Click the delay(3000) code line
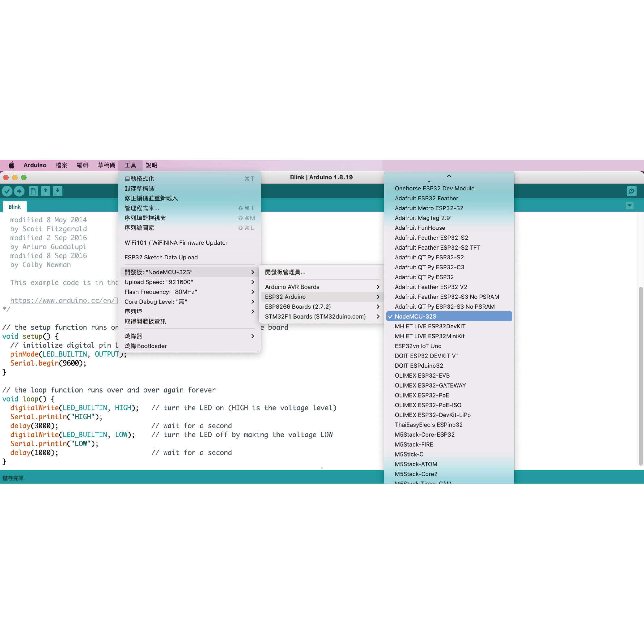The width and height of the screenshot is (644, 644). [x=34, y=426]
